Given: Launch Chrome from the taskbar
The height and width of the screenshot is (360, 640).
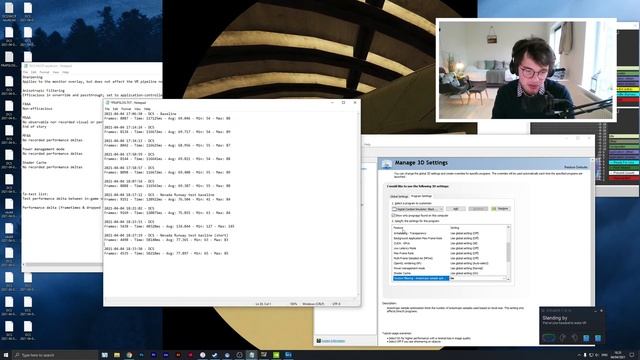Looking at the screenshot, I should pos(129,355).
